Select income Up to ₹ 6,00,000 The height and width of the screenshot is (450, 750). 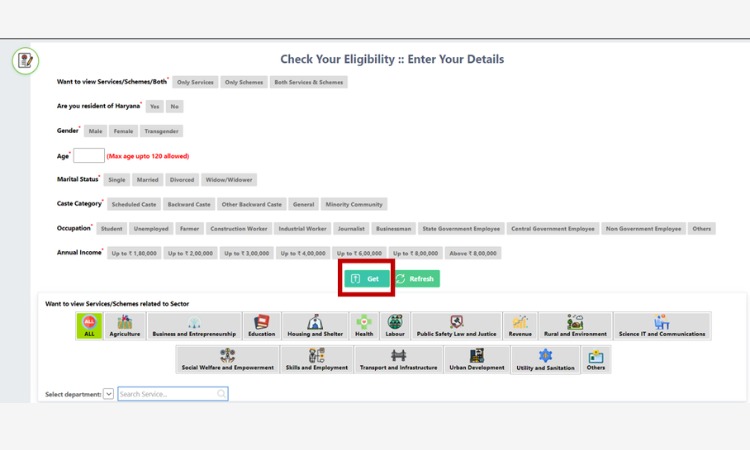[x=359, y=253]
